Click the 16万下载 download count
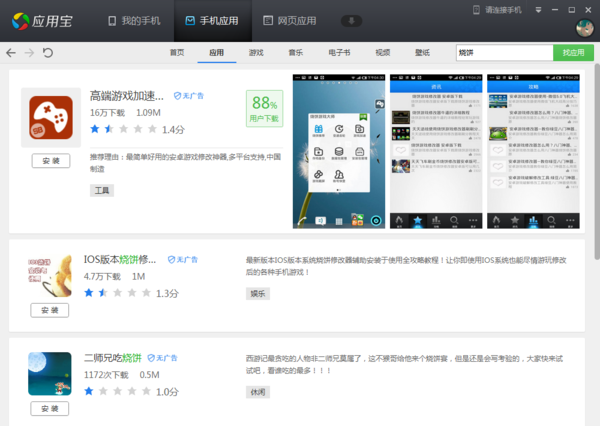 (108, 113)
